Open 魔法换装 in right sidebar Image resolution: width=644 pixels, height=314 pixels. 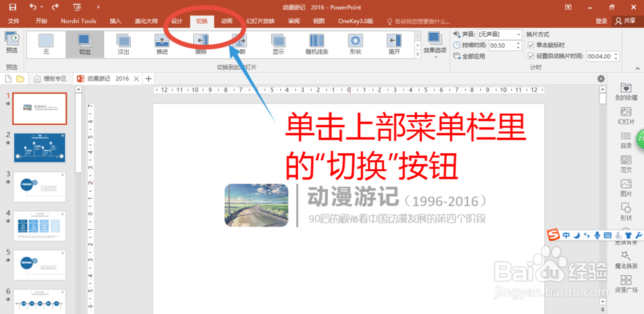point(626,260)
